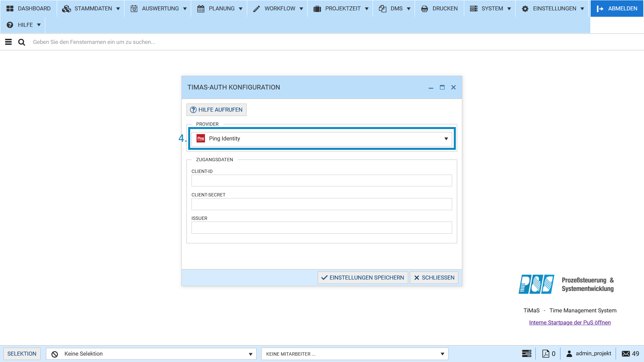Click the Drucken printer icon
644x362 pixels.
point(424,9)
